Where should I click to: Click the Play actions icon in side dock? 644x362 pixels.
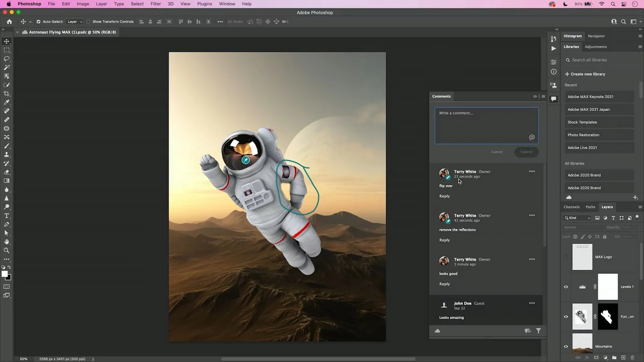(553, 48)
